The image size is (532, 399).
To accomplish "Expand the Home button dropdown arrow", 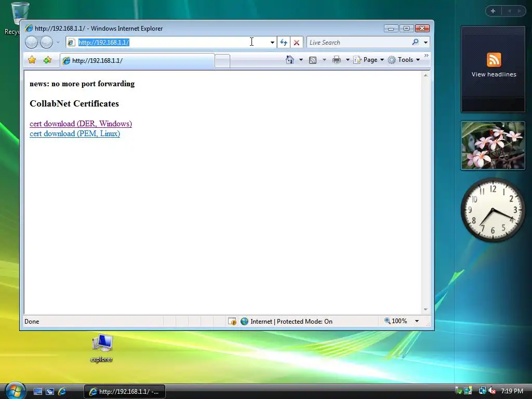I will click(x=301, y=60).
